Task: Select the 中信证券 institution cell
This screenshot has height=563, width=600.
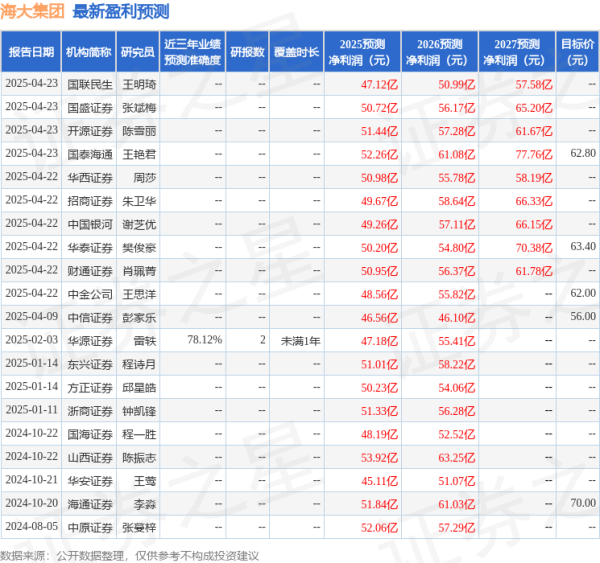Action: click(90, 318)
